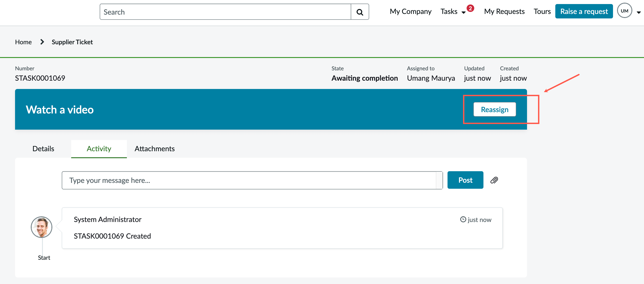Click the System Administrator name in activity

108,219
